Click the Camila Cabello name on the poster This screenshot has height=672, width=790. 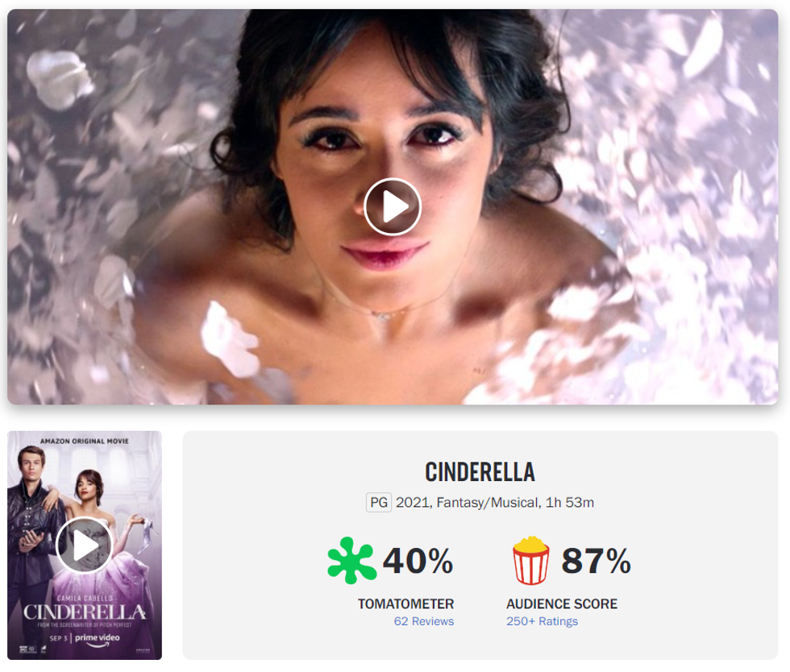pos(85,598)
